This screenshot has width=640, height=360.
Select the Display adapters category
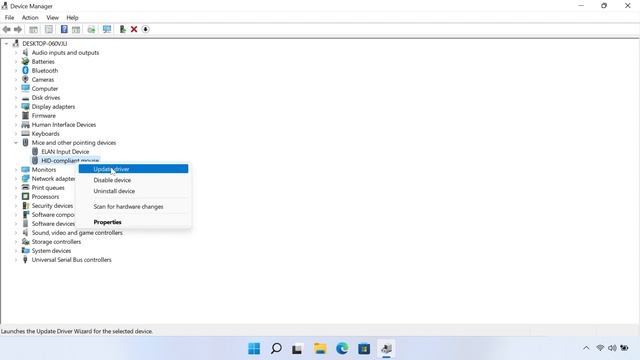coord(53,107)
